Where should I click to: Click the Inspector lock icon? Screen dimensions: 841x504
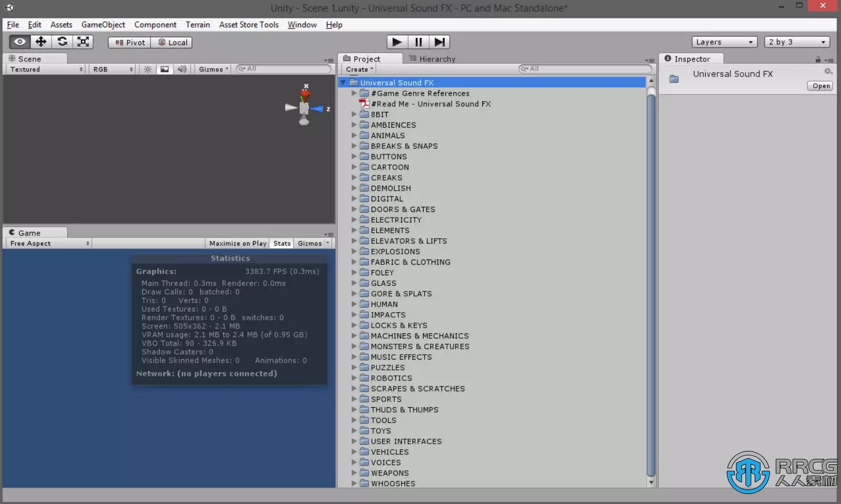pyautogui.click(x=817, y=59)
